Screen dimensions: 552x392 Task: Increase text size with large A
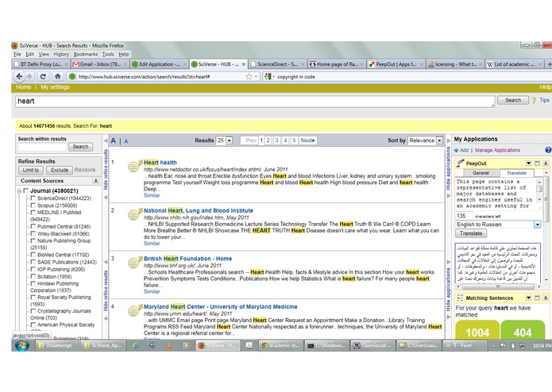(x=114, y=140)
